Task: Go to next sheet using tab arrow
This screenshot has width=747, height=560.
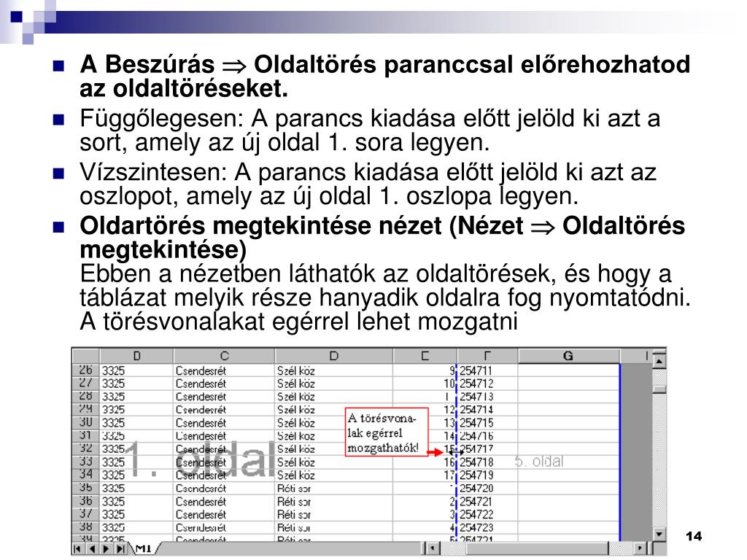Action: click(x=107, y=548)
